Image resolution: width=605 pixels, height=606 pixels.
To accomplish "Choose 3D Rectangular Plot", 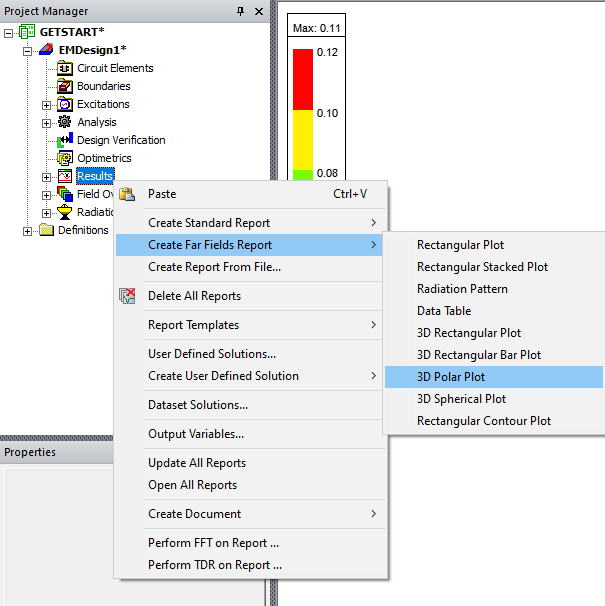I will click(x=494, y=333).
